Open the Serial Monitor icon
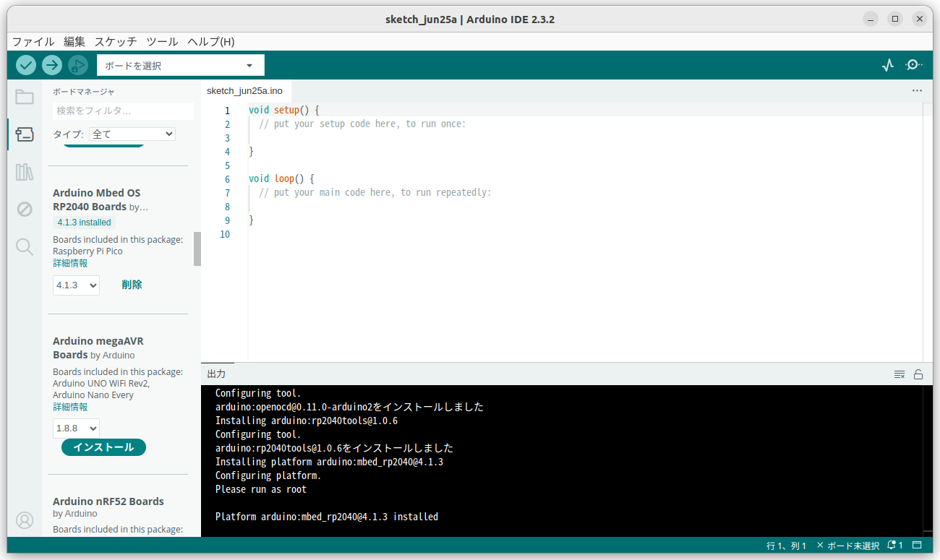Image resolution: width=940 pixels, height=560 pixels. [x=913, y=65]
